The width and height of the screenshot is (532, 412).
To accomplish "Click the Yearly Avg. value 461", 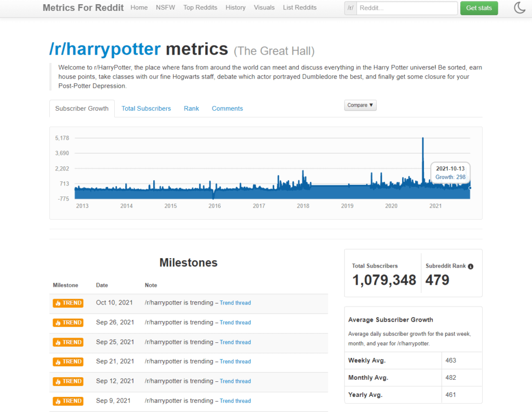I will pyautogui.click(x=450, y=395).
